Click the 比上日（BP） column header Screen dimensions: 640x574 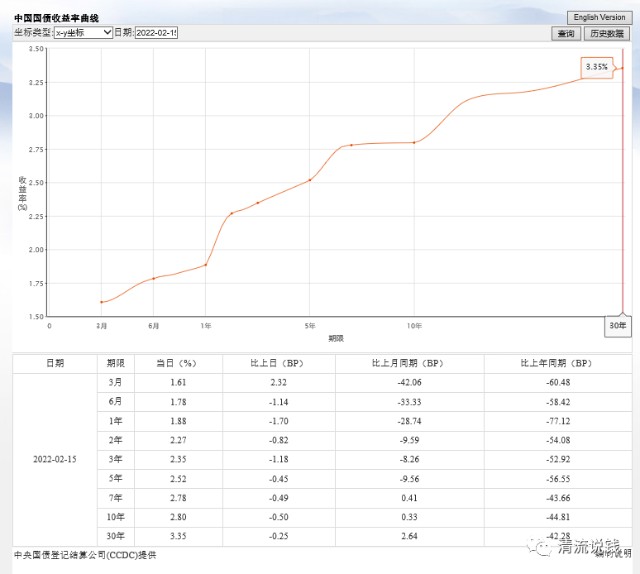tap(279, 363)
